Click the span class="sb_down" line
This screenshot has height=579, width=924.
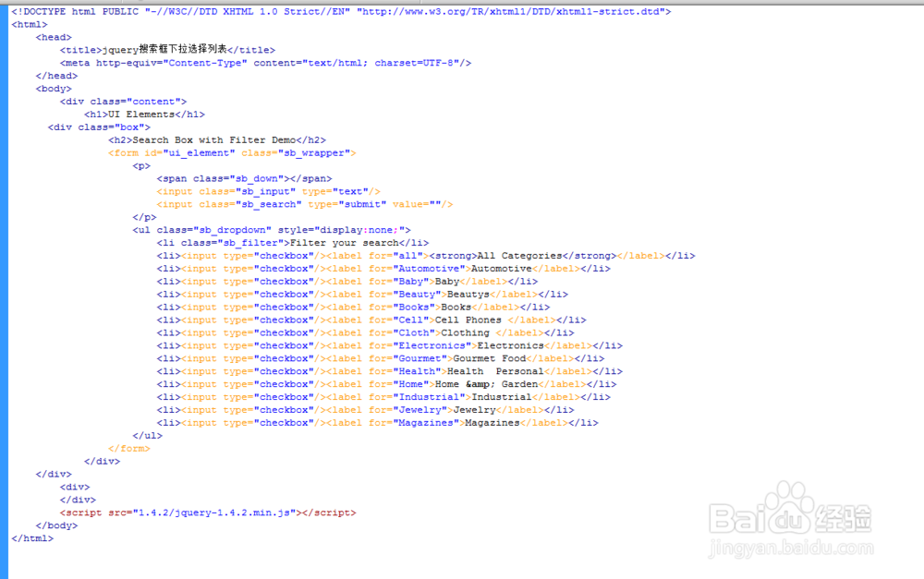click(244, 179)
